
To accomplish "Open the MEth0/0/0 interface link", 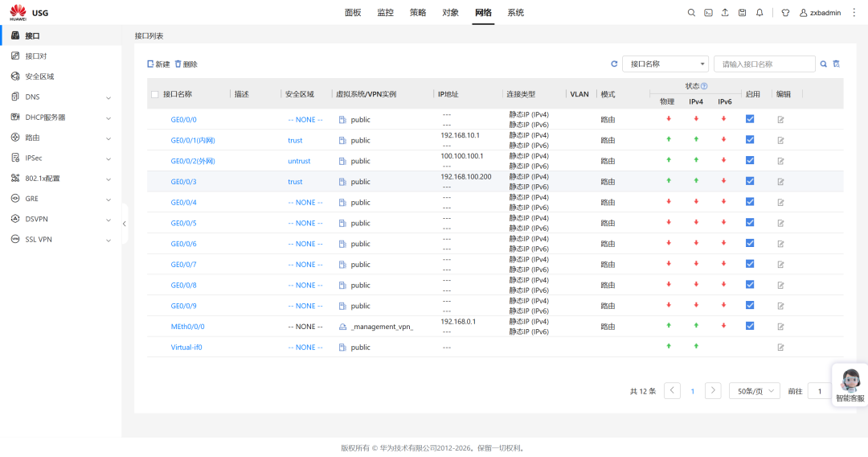I will (187, 327).
